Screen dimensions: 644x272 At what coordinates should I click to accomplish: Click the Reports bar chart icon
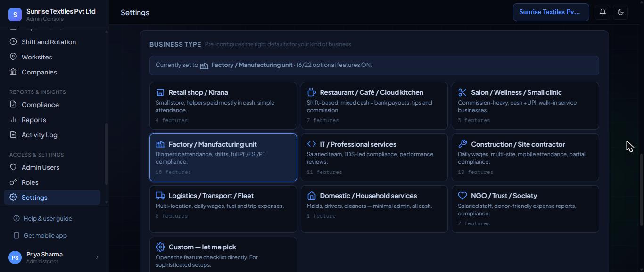[x=13, y=120]
